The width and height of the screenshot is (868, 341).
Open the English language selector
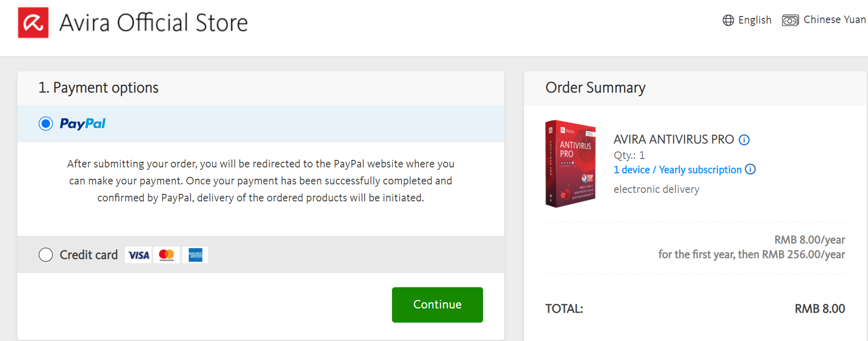754,20
